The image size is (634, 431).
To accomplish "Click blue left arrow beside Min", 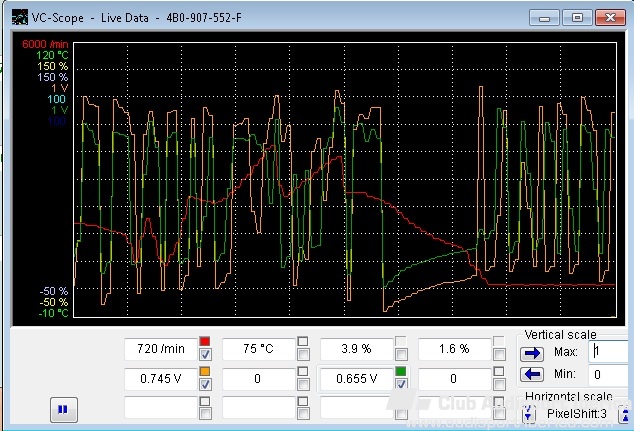I will (532, 374).
